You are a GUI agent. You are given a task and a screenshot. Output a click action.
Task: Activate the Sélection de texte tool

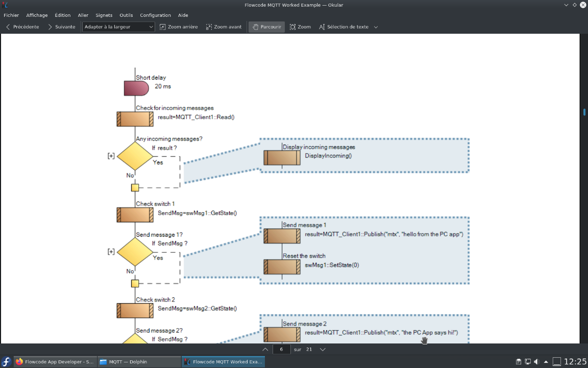[344, 27]
